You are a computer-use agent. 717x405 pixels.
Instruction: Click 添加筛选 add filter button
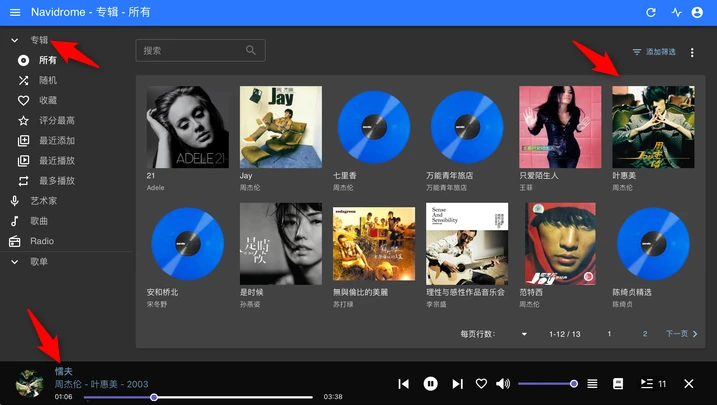pos(653,52)
